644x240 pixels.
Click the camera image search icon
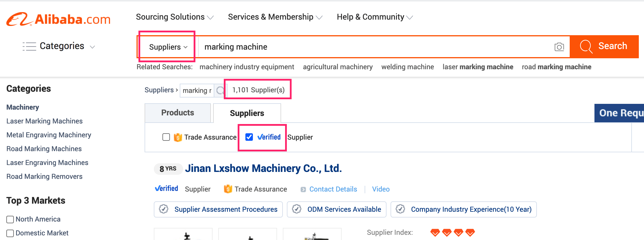(x=559, y=47)
